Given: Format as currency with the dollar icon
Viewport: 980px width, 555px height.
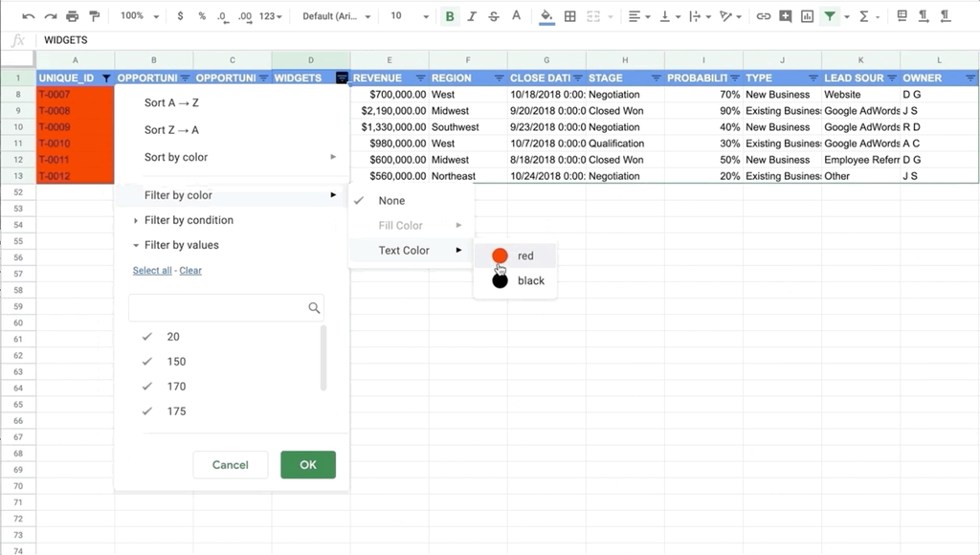Looking at the screenshot, I should 180,16.
